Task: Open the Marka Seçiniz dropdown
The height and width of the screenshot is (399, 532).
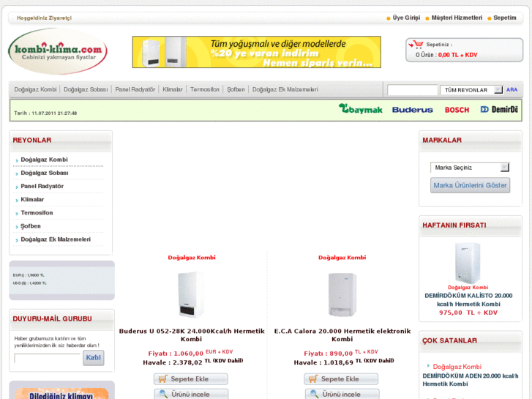Action: tap(470, 168)
